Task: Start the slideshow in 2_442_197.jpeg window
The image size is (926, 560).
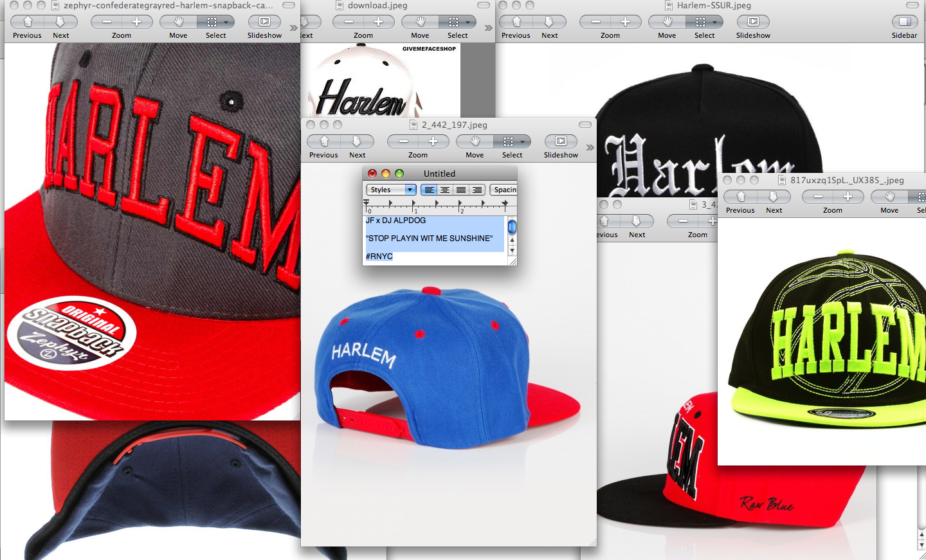Action: (x=561, y=141)
